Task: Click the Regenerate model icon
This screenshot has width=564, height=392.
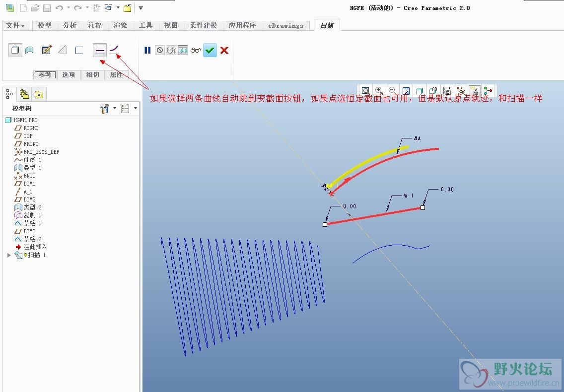Action: pos(96,8)
